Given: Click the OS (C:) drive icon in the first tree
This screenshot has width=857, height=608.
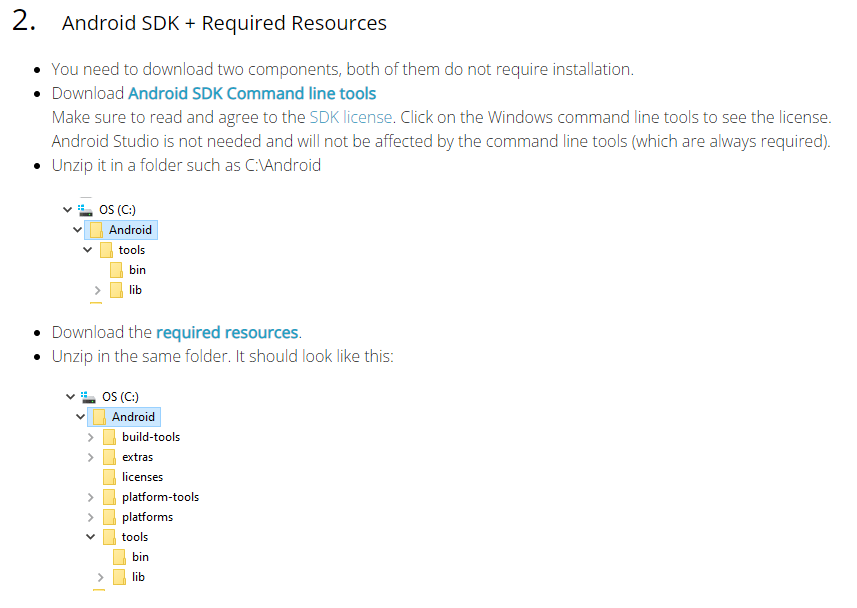Looking at the screenshot, I should click(84, 210).
